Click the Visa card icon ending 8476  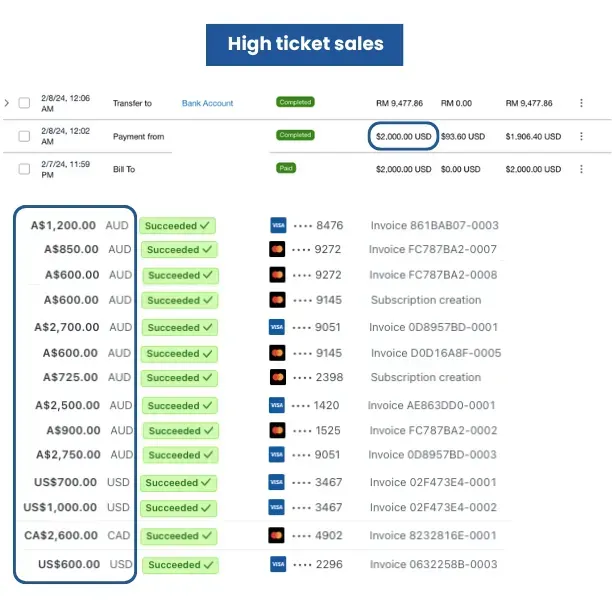(x=278, y=225)
